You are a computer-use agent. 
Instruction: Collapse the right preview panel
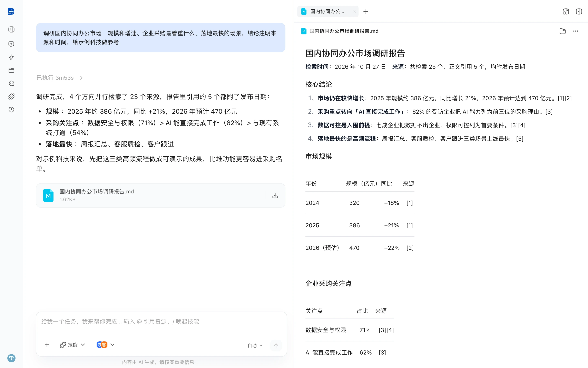coord(579,11)
